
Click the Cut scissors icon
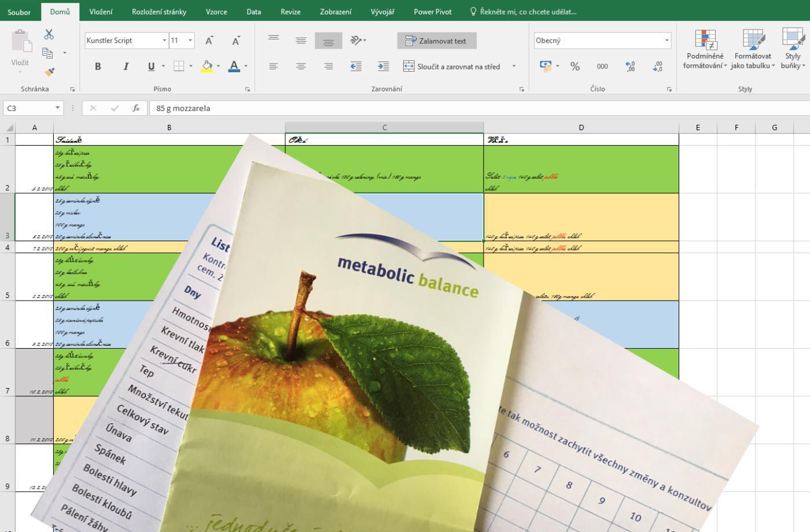click(49, 35)
